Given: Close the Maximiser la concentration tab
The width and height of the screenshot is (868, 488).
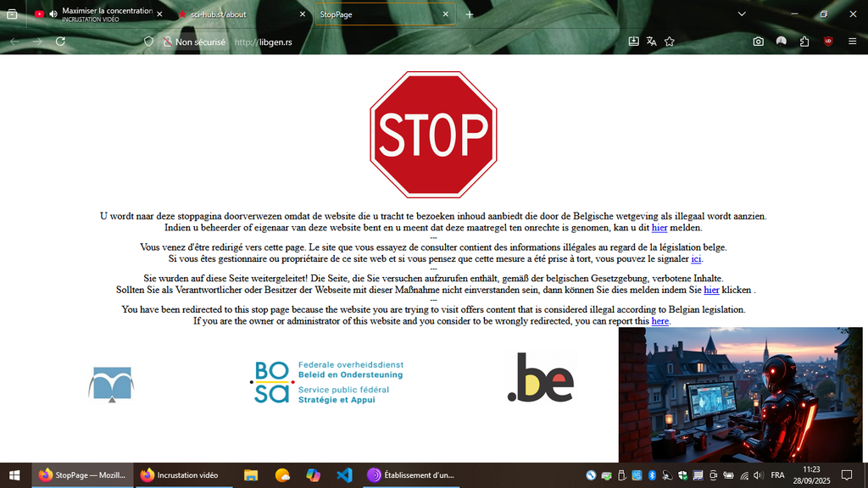Looking at the screenshot, I should 159,14.
